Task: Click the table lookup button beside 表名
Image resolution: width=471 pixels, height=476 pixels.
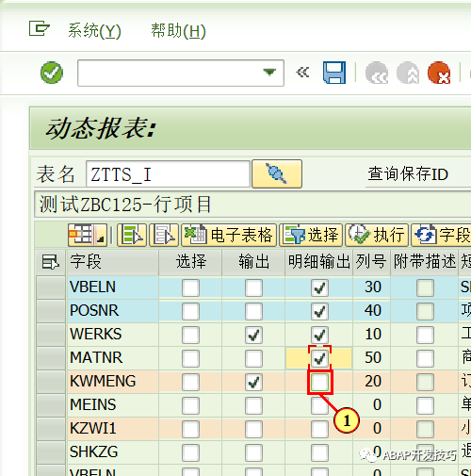Action: [x=277, y=173]
